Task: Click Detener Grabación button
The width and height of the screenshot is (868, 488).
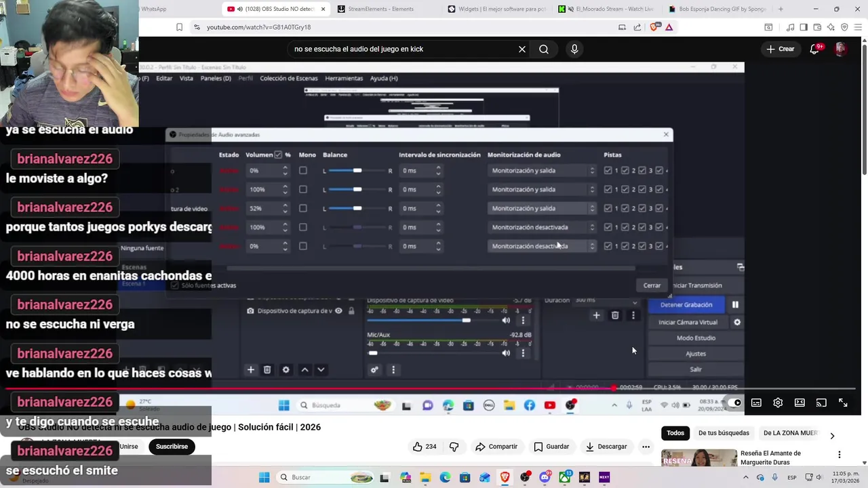Action: pyautogui.click(x=686, y=304)
